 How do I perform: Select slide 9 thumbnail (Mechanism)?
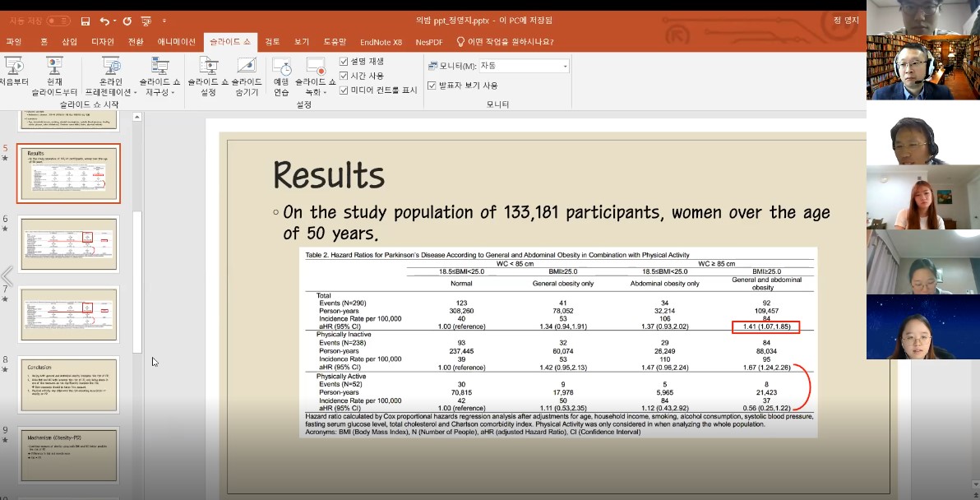click(x=69, y=456)
